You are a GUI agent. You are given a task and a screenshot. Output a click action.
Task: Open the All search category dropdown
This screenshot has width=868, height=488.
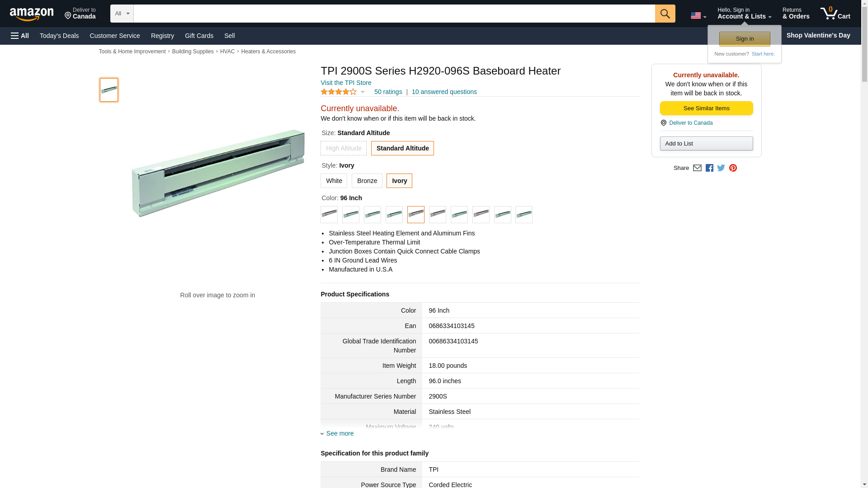pos(122,14)
